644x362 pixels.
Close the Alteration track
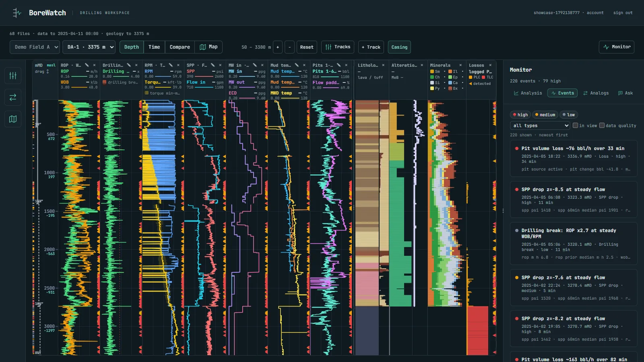(x=422, y=65)
